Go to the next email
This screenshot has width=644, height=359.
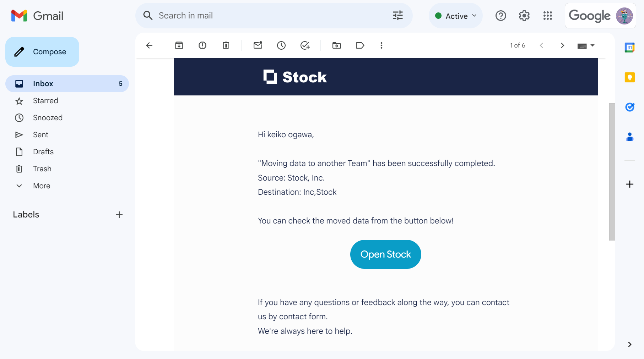point(562,45)
